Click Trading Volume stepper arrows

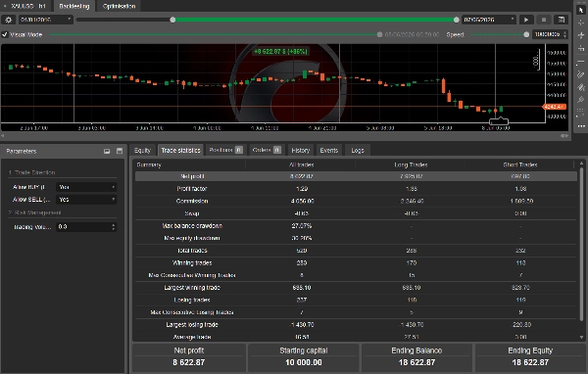[114, 227]
